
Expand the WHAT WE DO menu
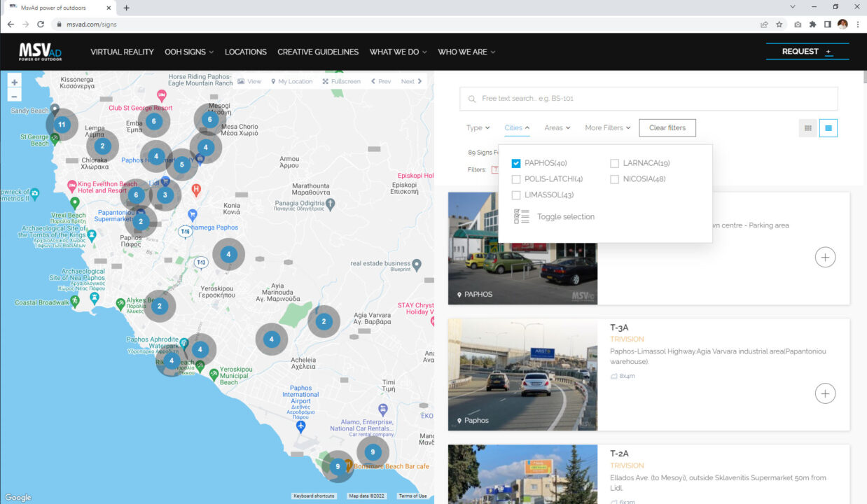click(x=398, y=52)
